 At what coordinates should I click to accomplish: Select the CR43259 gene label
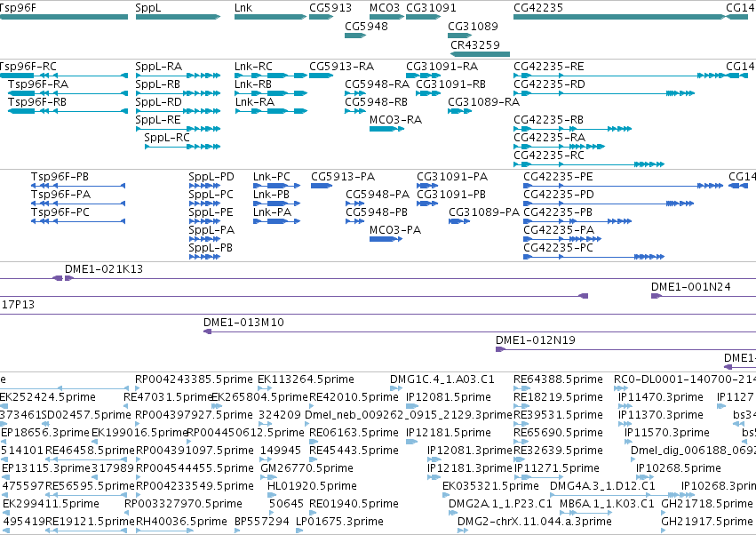[x=475, y=44]
